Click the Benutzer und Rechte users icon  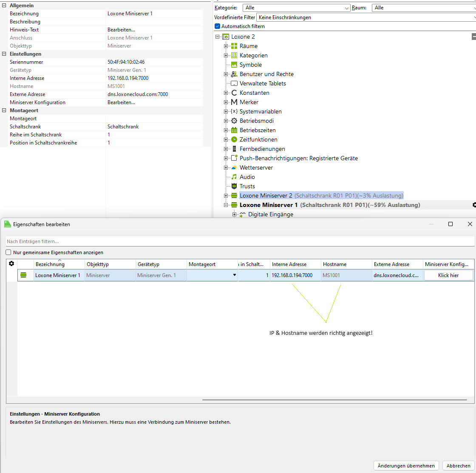tap(234, 74)
